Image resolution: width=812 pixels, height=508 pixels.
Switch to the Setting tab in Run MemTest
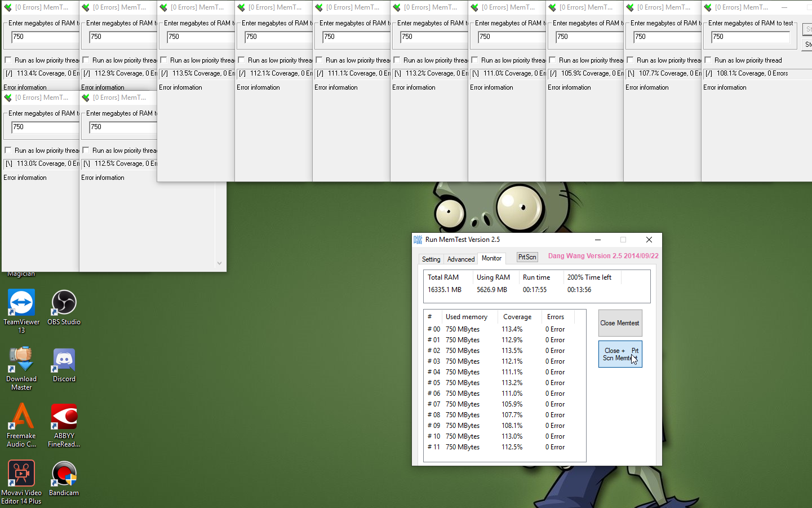tap(431, 259)
